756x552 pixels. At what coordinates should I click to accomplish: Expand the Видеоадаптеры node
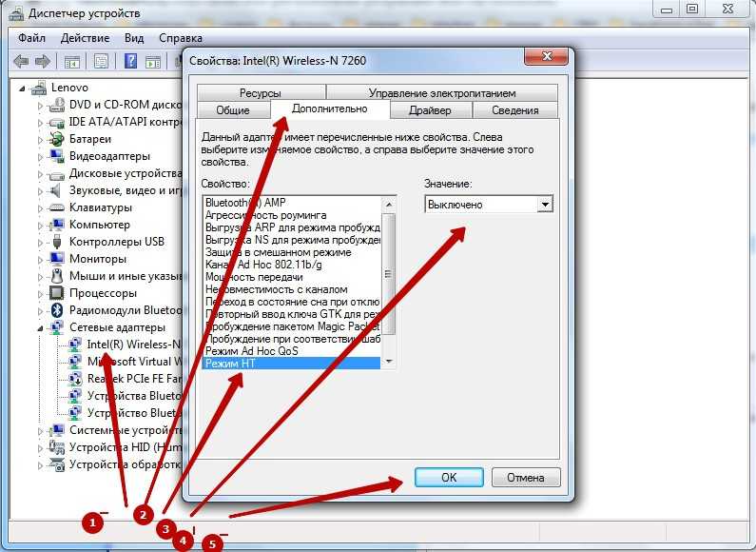click(41, 156)
